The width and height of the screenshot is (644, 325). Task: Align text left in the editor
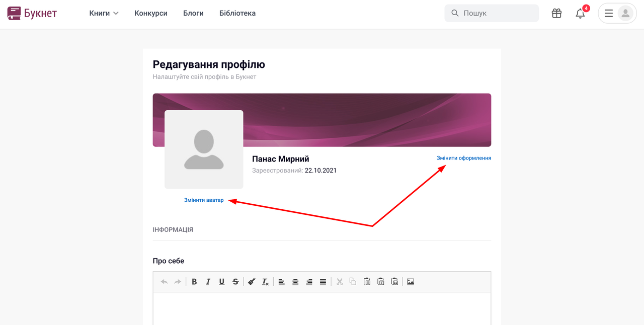coord(282,282)
